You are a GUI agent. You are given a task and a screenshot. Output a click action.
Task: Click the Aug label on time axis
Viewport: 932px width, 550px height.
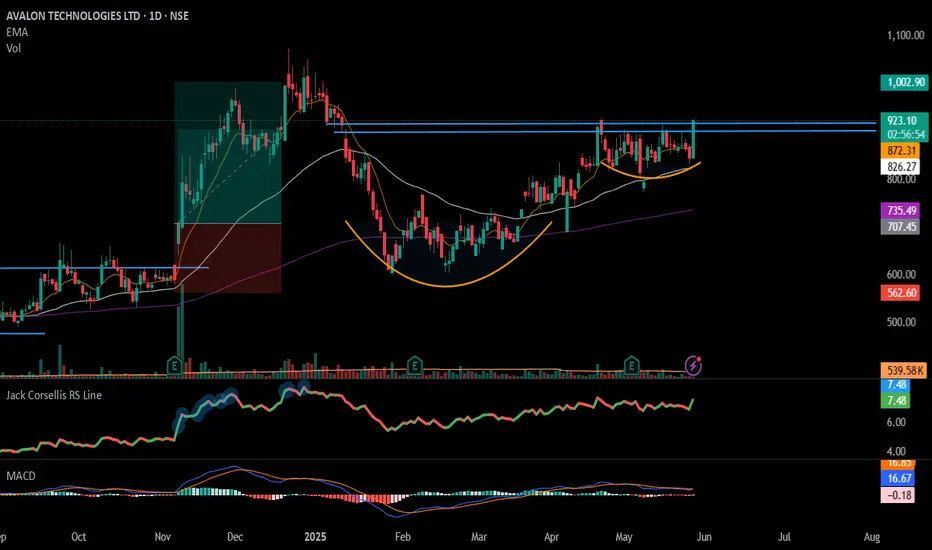[x=871, y=537]
